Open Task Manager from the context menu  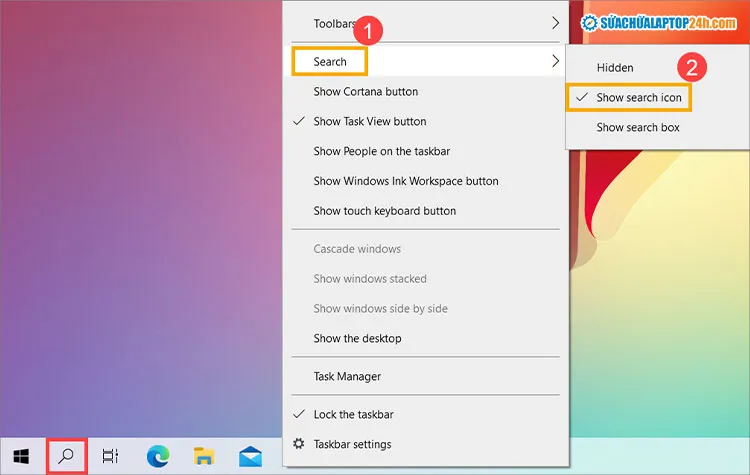tap(347, 377)
